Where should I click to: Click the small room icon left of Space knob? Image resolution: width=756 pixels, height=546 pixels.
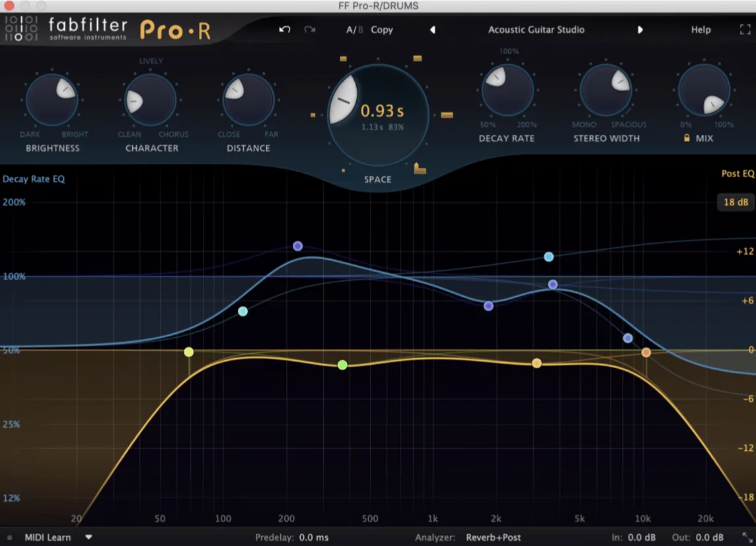[313, 115]
